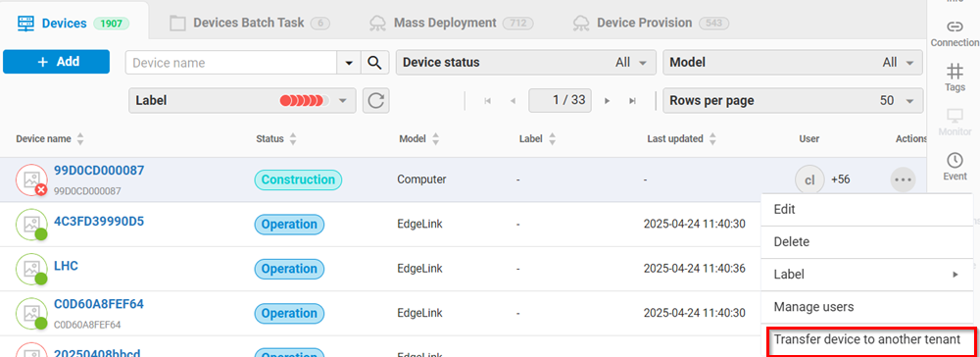
Task: Open the Tags sidebar item
Action: click(x=955, y=76)
